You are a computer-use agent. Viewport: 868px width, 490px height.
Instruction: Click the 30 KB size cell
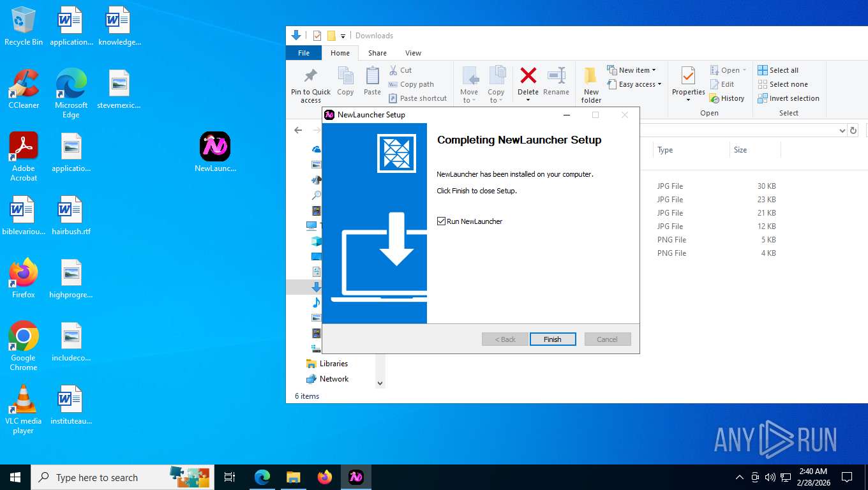[x=767, y=186]
